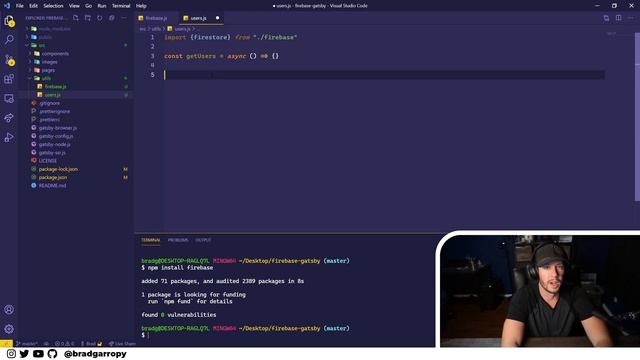Select the OUTPUT panel tab
Screen dimensions: 640x360
tap(203, 240)
